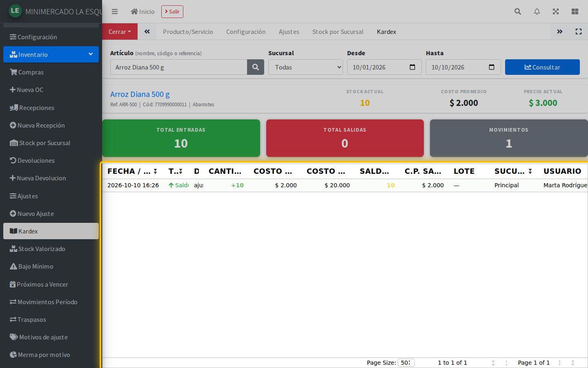The width and height of the screenshot is (588, 368).
Task: Toggle fullscreen arrows icon in header
Action: [x=556, y=11]
